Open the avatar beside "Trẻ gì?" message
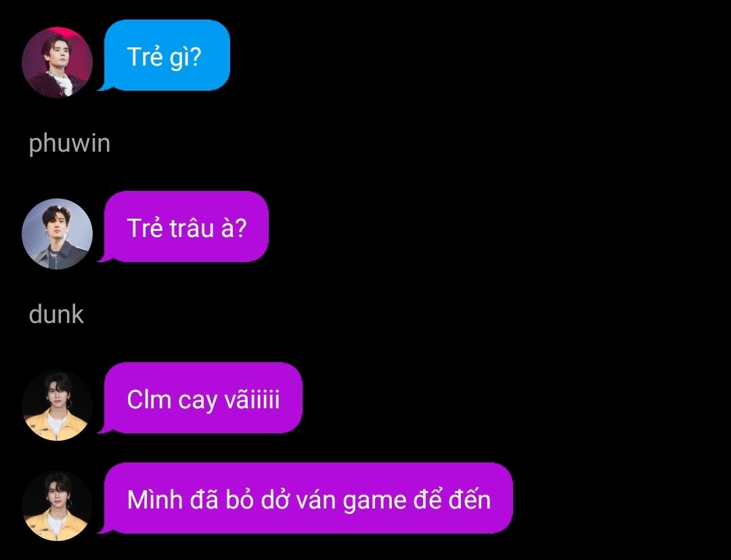 pos(58,62)
